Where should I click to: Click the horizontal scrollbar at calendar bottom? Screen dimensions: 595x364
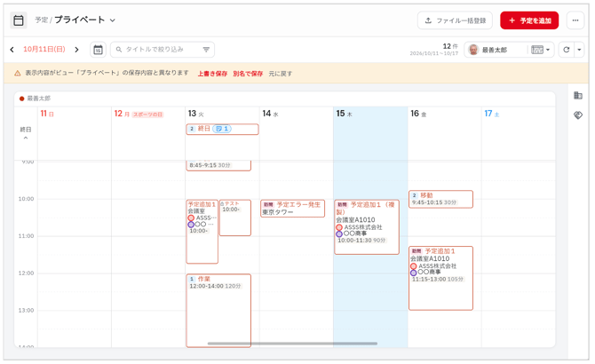tap(292, 344)
